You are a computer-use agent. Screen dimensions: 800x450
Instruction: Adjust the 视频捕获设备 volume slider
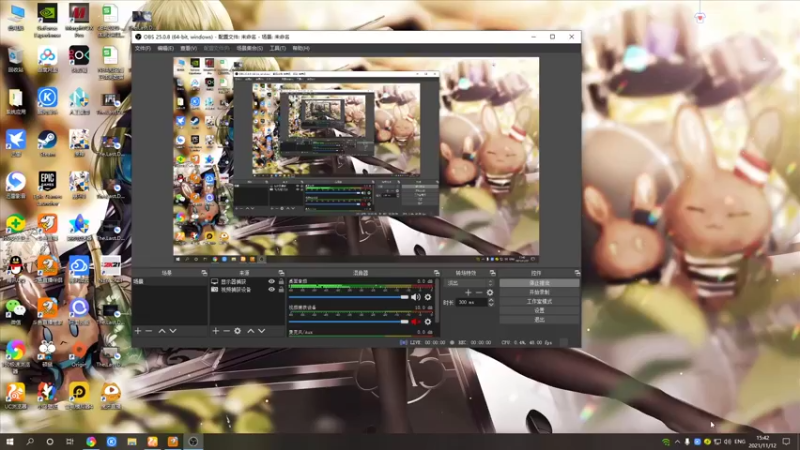coord(348,322)
